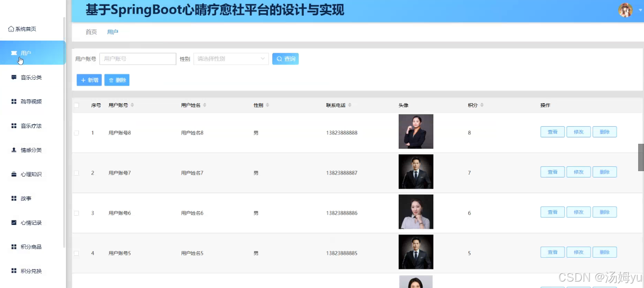Open the avatar photo of 用户姓名6
This screenshot has height=288, width=644.
(416, 212)
